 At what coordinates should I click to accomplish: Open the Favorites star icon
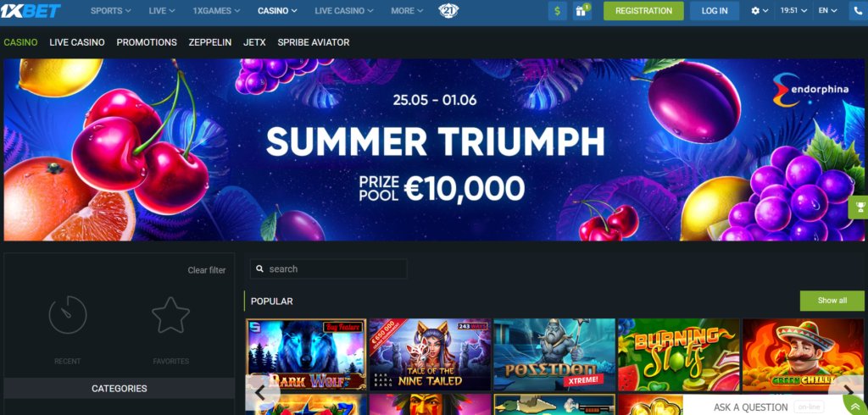(x=170, y=315)
